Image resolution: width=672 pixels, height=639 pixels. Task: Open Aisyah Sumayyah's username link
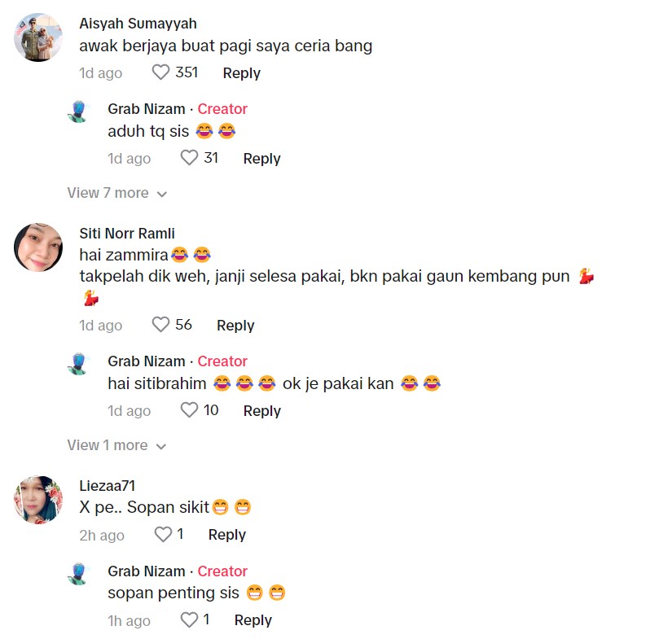(138, 24)
